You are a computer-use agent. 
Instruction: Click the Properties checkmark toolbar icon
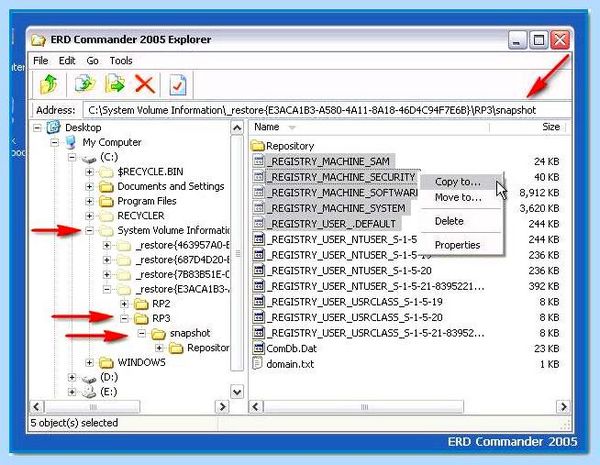coord(178,85)
